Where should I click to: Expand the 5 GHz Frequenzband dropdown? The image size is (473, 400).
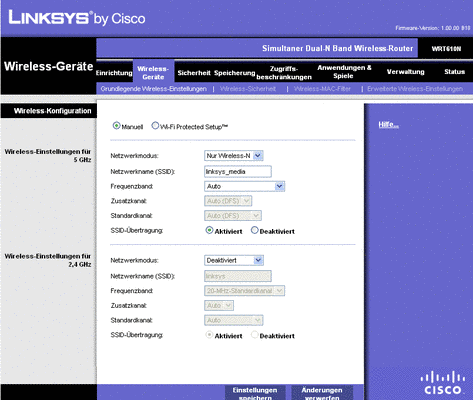(244, 186)
